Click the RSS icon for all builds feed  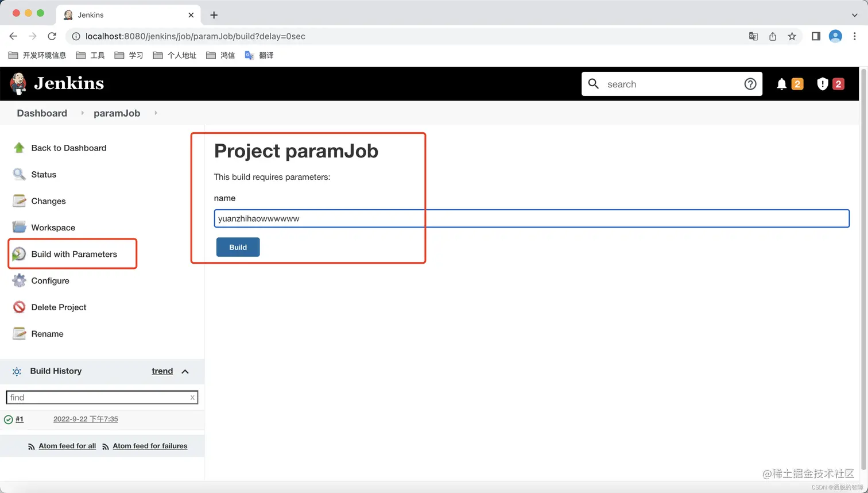[x=32, y=446]
